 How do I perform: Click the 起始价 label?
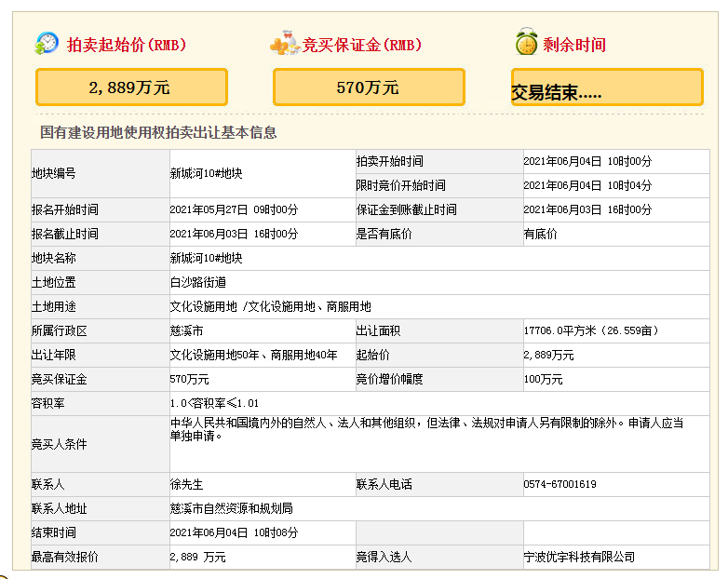372,355
